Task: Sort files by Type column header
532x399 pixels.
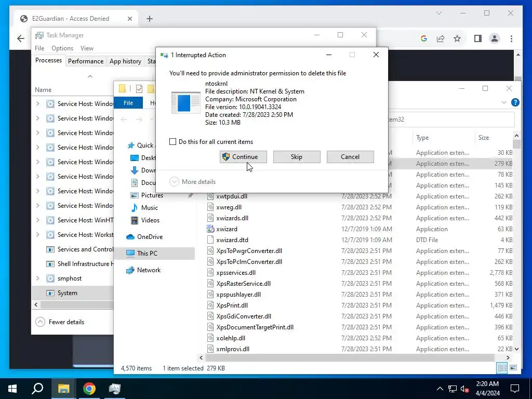Action: 444,137
